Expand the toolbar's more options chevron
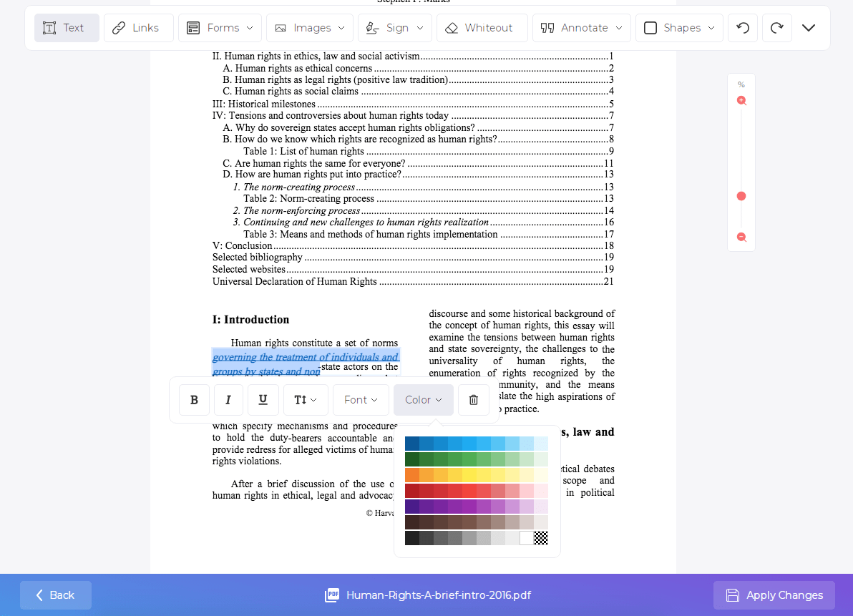The width and height of the screenshot is (853, 616). 808,28
